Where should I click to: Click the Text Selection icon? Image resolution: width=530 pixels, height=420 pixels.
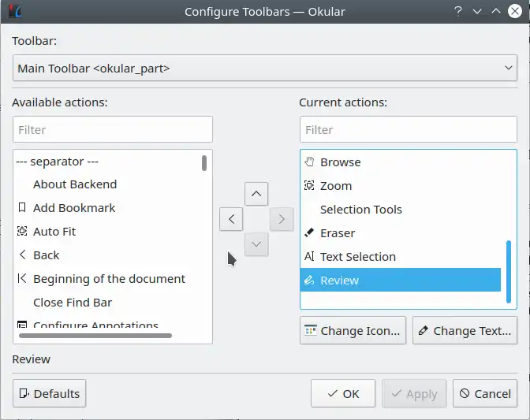click(x=309, y=257)
